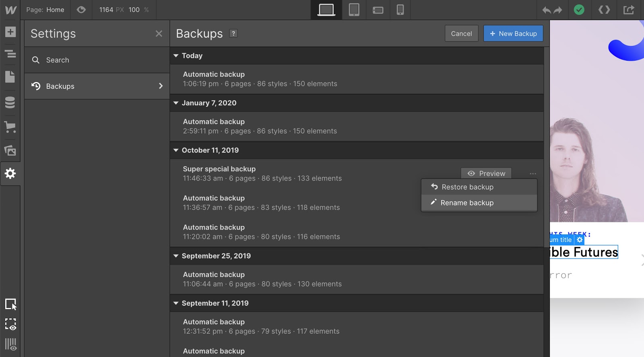Screen dimensions: 644x357
Task: Click the settings Search field
Action: pos(97,60)
